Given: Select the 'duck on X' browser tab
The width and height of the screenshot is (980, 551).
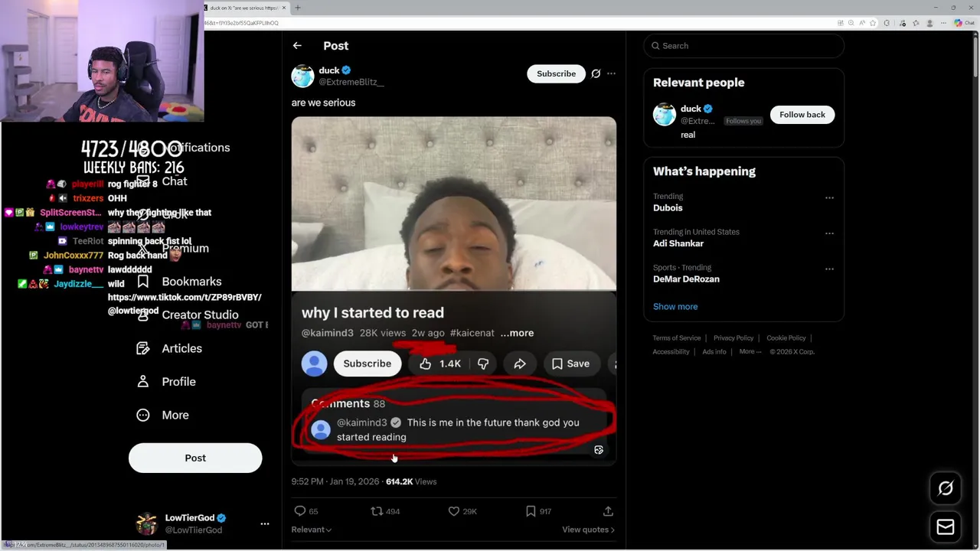Looking at the screenshot, I should (243, 8).
